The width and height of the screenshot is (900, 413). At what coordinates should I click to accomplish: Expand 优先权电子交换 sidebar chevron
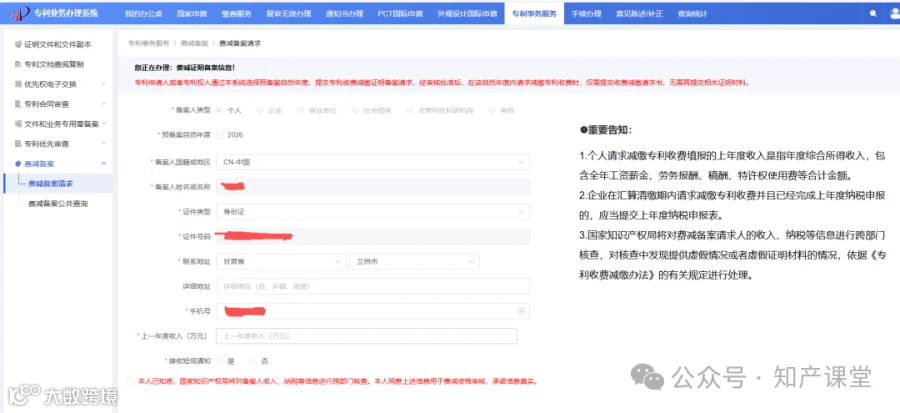tap(104, 84)
